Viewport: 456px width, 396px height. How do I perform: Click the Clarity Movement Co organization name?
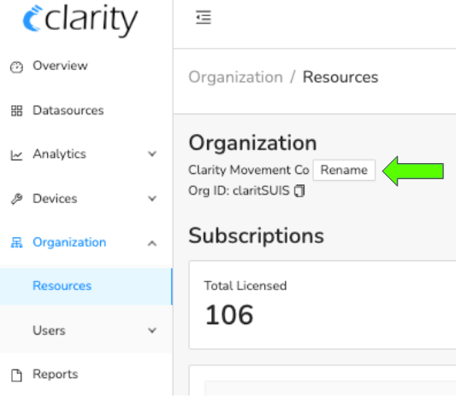(249, 170)
